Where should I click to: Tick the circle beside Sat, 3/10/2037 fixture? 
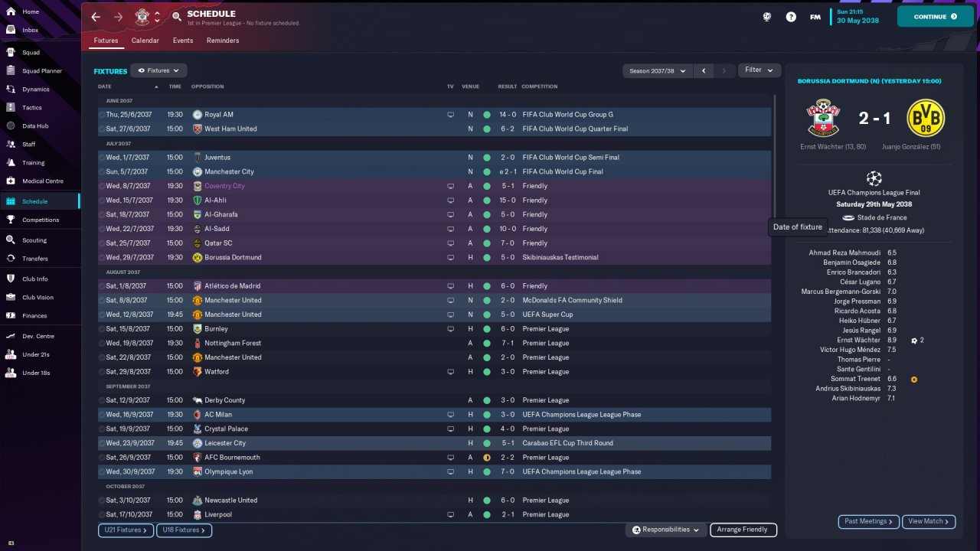pos(102,500)
